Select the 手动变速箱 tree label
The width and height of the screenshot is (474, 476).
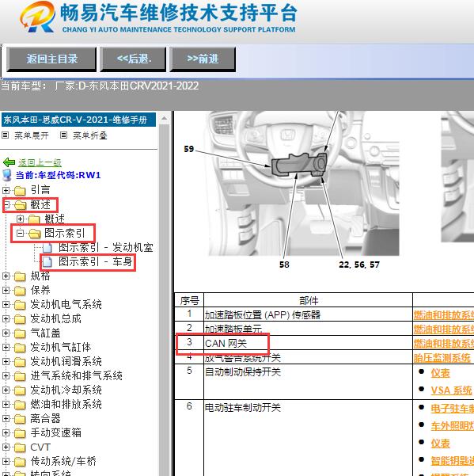pos(55,433)
